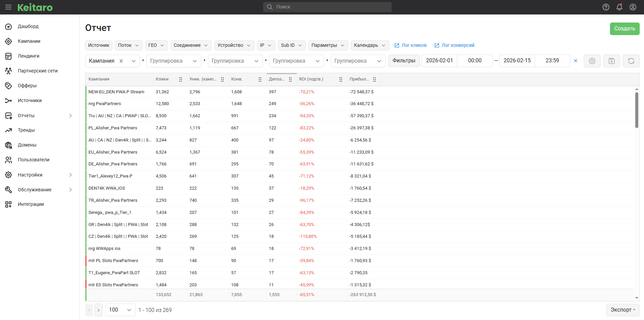
Task: Open the Лог конверсий link
Action: click(454, 45)
